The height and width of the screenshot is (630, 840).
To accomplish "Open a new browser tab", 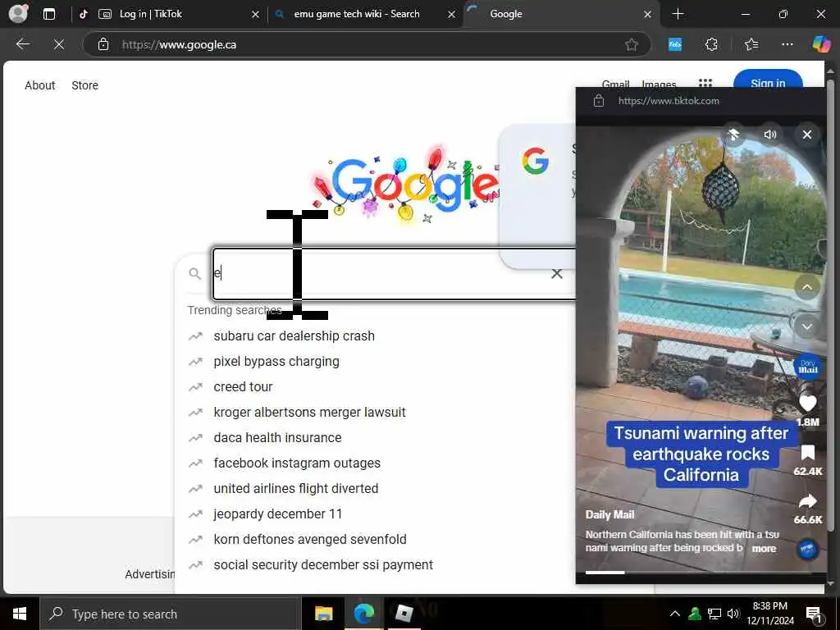I will pos(678,14).
